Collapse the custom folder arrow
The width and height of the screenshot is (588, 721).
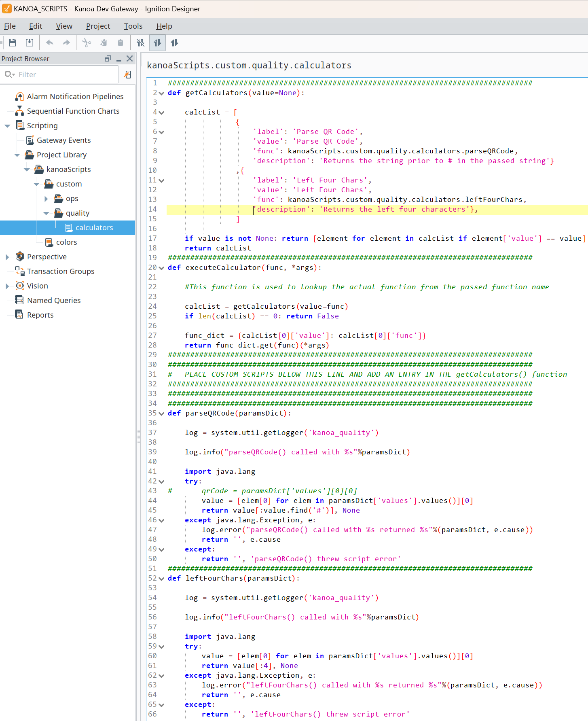pos(36,184)
